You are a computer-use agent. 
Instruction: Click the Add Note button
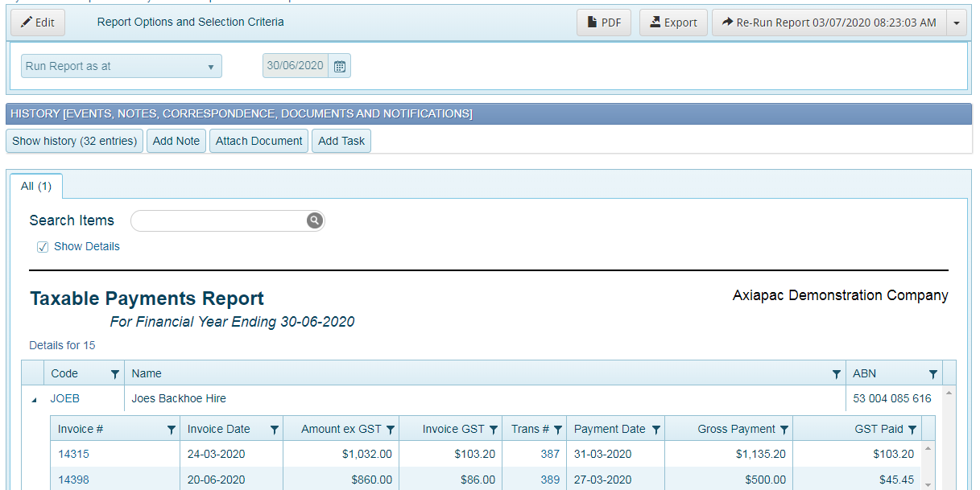click(176, 141)
